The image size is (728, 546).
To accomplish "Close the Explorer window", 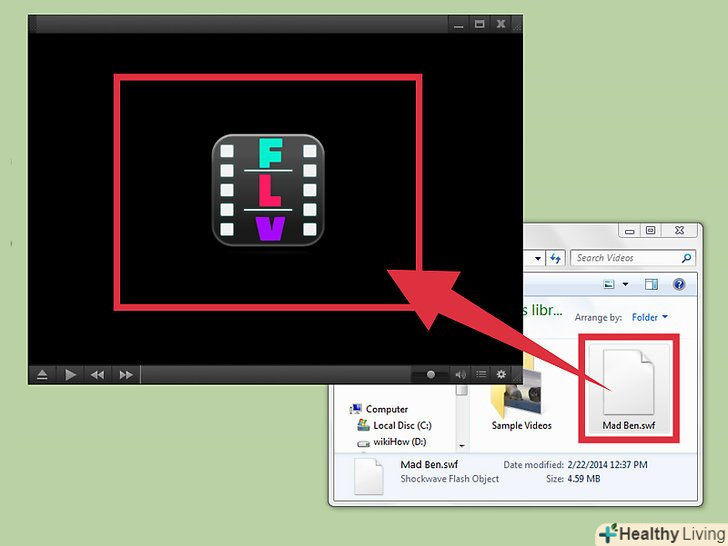I will [679, 230].
